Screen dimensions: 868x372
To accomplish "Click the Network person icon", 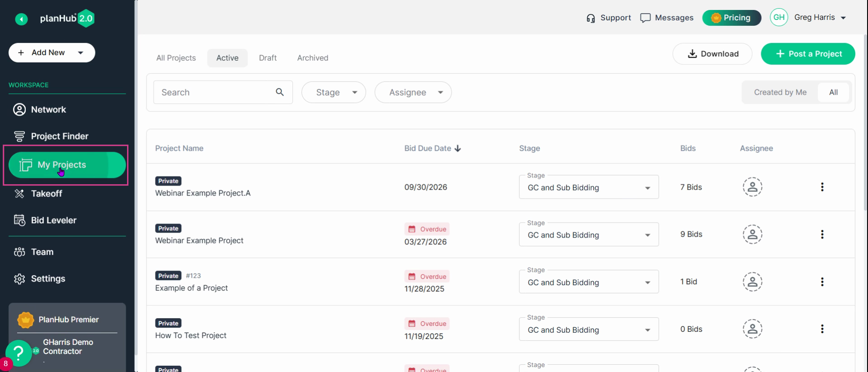I will [19, 110].
